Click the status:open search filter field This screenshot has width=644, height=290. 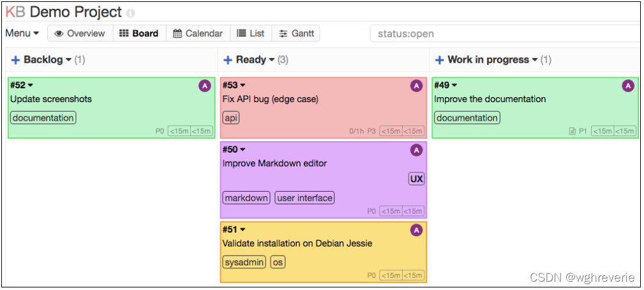click(505, 34)
